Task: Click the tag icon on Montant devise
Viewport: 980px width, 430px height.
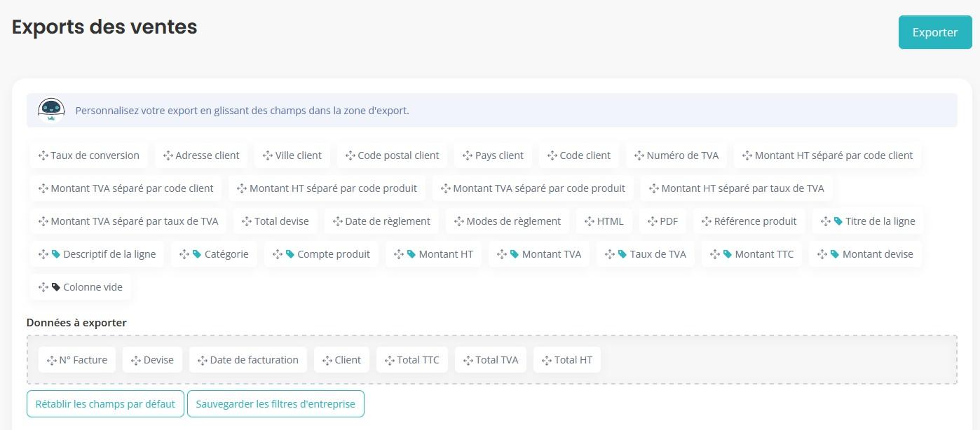Action: (835, 254)
